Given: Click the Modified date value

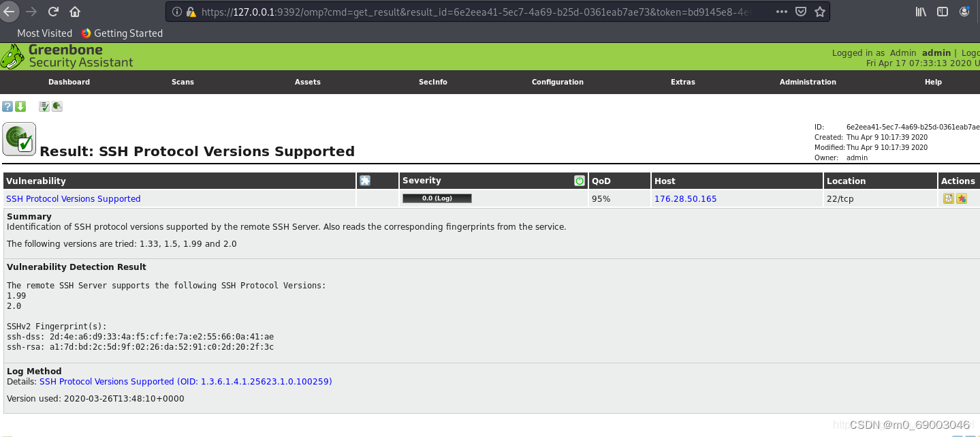Looking at the screenshot, I should click(x=887, y=147).
